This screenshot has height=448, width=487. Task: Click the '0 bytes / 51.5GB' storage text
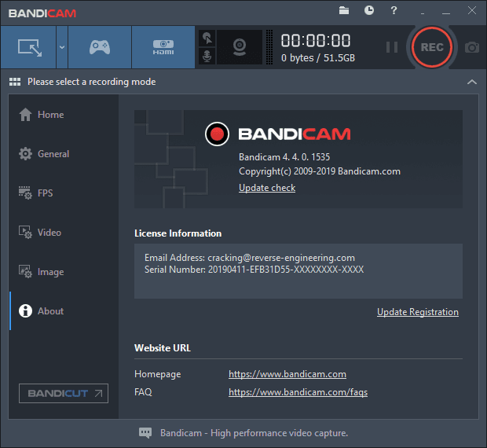click(x=318, y=58)
